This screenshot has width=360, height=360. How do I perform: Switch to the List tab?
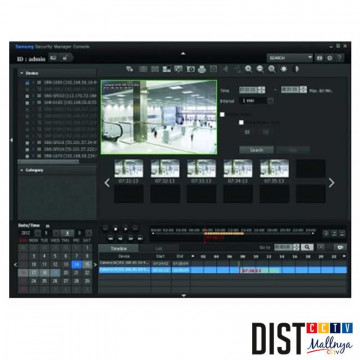pos(159,248)
